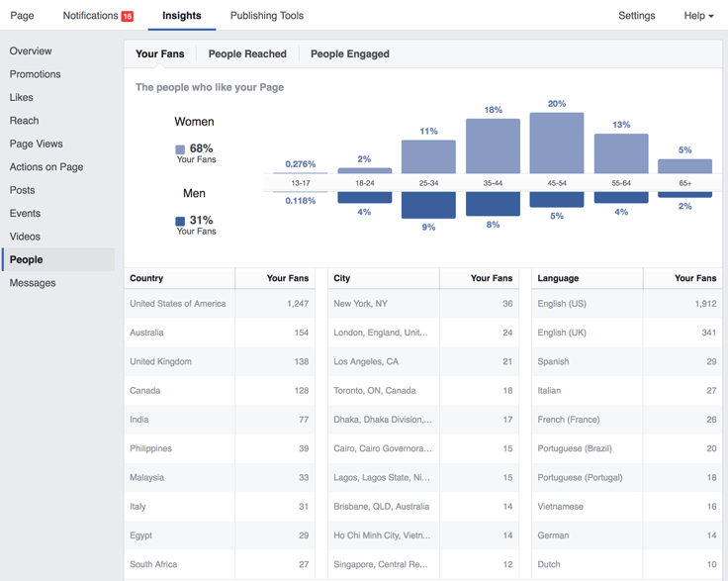Screen dimensions: 728x581
Task: Open Videos in the sidebar
Action: click(x=25, y=237)
